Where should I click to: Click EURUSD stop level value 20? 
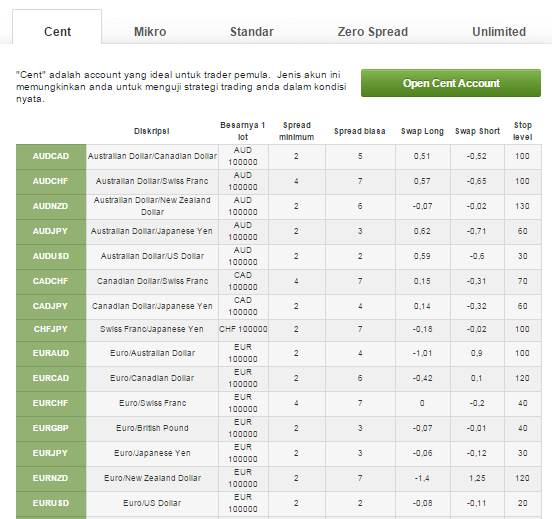[522, 503]
